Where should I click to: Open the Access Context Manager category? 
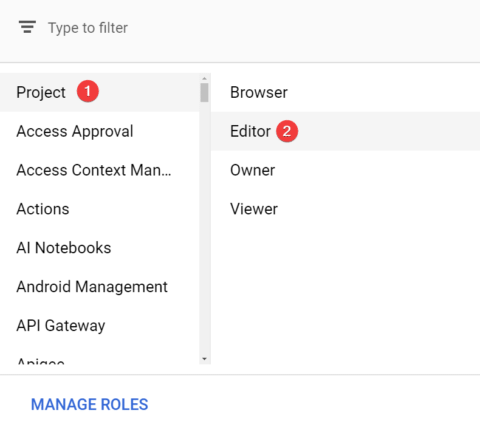(100, 170)
